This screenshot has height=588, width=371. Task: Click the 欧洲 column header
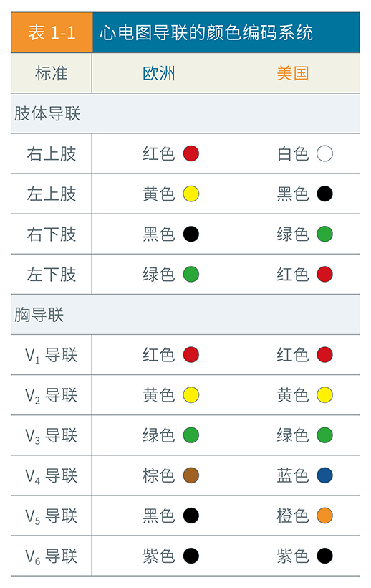coord(159,73)
